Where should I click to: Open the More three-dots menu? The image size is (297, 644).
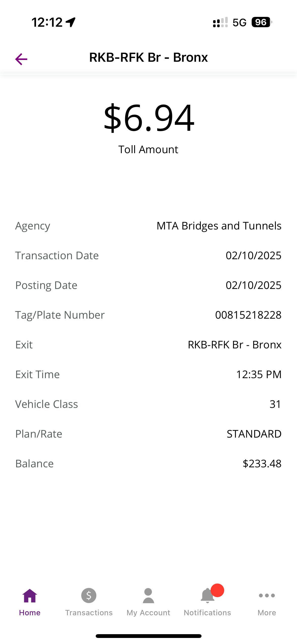[x=267, y=595]
